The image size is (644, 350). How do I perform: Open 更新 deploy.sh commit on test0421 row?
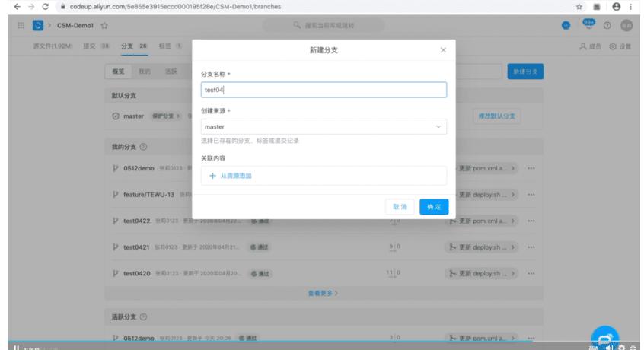[x=482, y=247]
